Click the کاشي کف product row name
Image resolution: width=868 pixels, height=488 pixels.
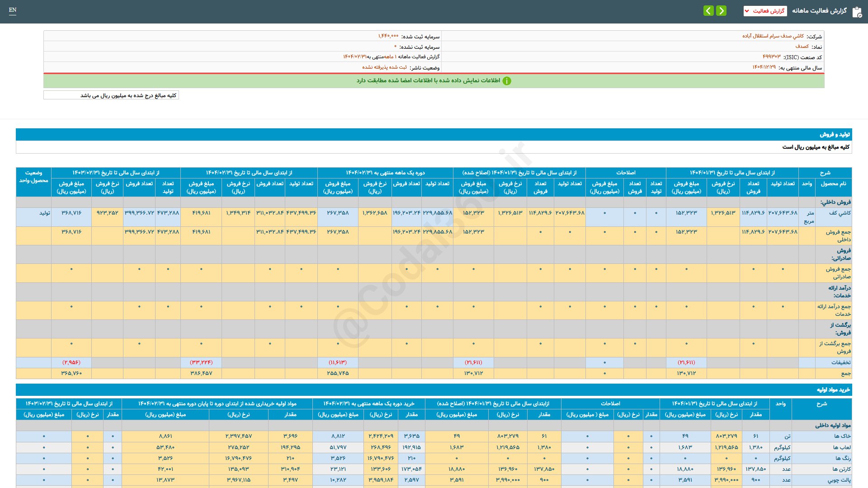click(x=840, y=213)
